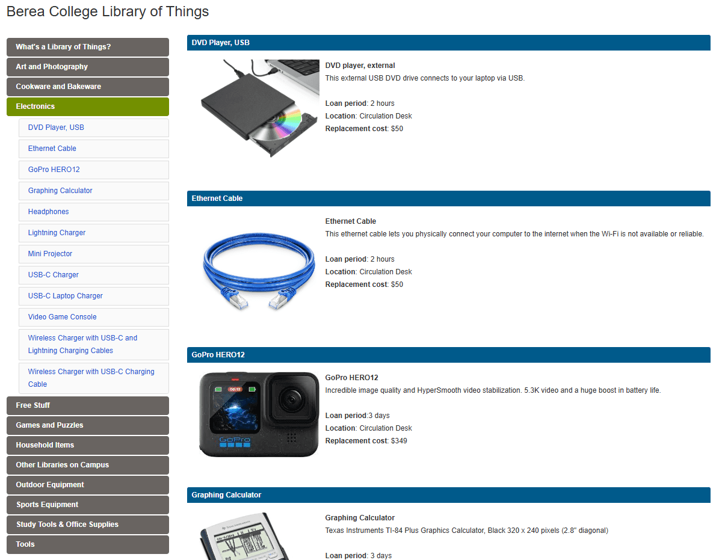Open Study Tools & Office Supplies
This screenshot has width=728, height=560.
coord(88,525)
